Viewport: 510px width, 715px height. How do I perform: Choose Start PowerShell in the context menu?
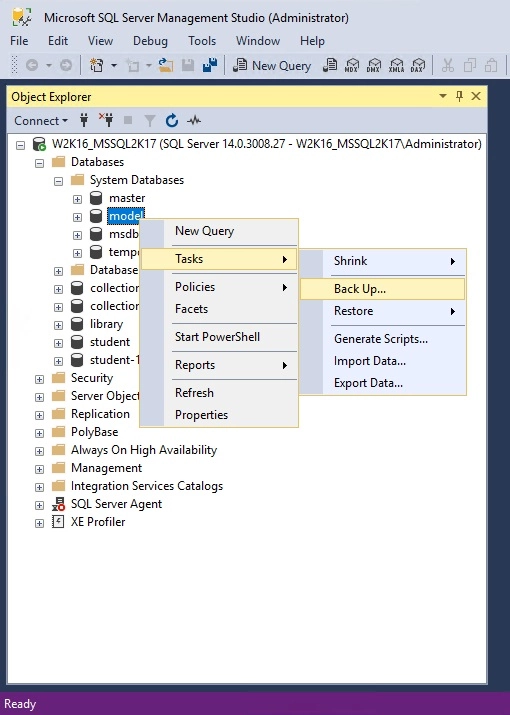click(x=217, y=337)
